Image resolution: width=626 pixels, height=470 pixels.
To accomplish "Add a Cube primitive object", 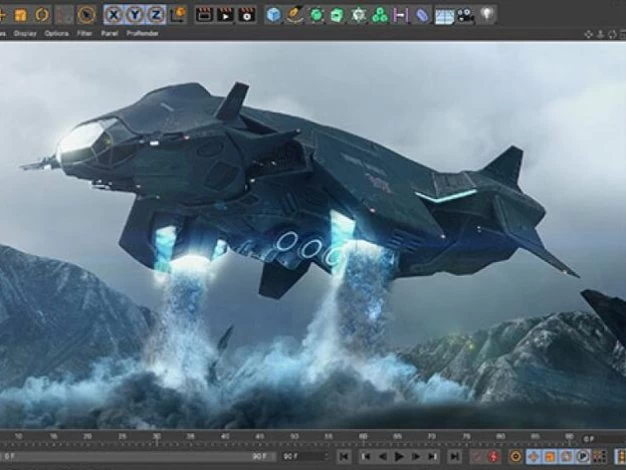I will pyautogui.click(x=274, y=14).
